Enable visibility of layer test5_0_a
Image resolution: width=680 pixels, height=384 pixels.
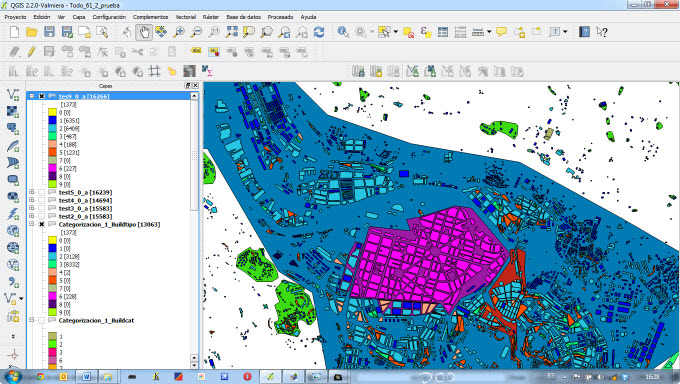42,192
